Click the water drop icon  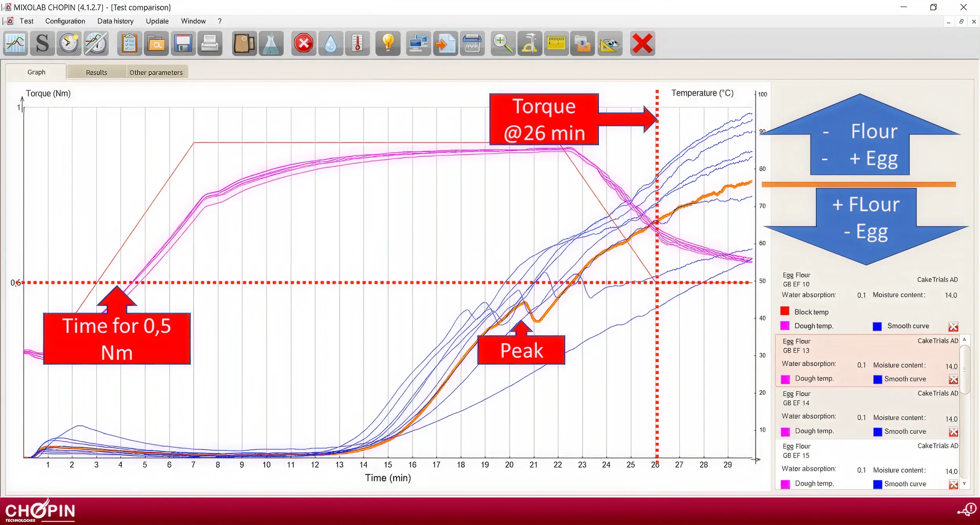(x=331, y=43)
